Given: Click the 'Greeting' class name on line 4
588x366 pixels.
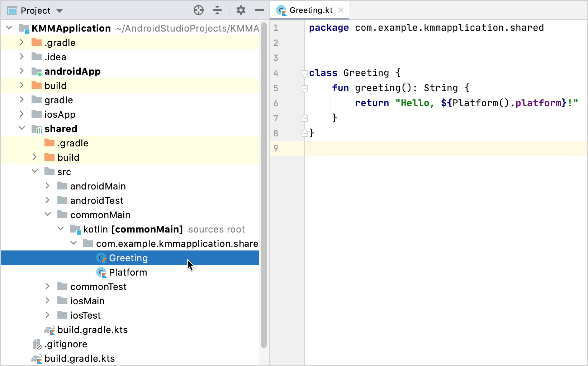Looking at the screenshot, I should coord(366,73).
